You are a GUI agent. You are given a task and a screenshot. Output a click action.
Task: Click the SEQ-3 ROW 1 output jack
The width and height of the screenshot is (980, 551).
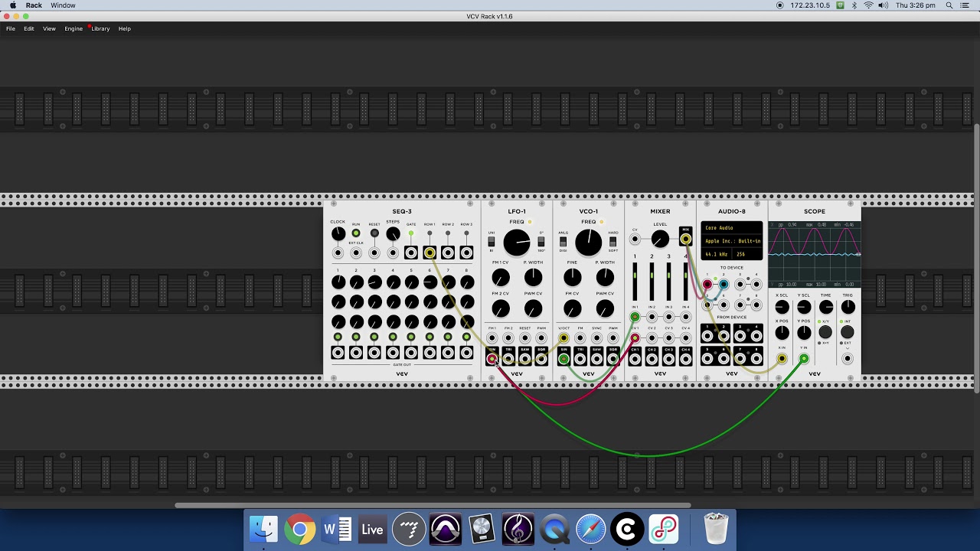pyautogui.click(x=430, y=253)
